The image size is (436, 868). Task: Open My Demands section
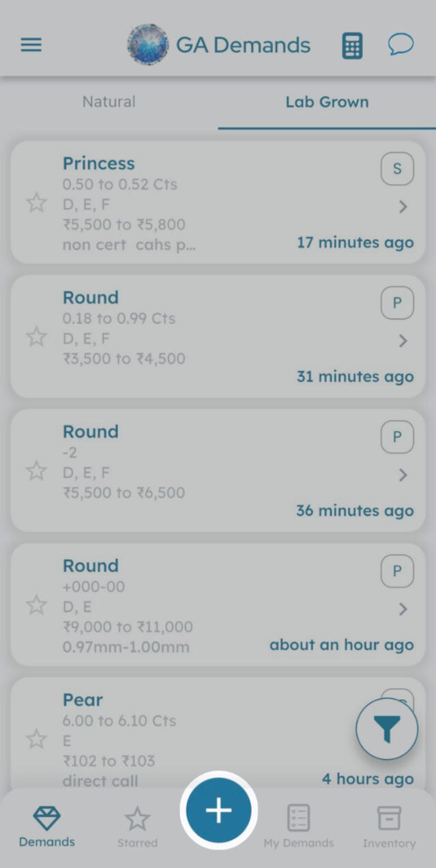299,826
